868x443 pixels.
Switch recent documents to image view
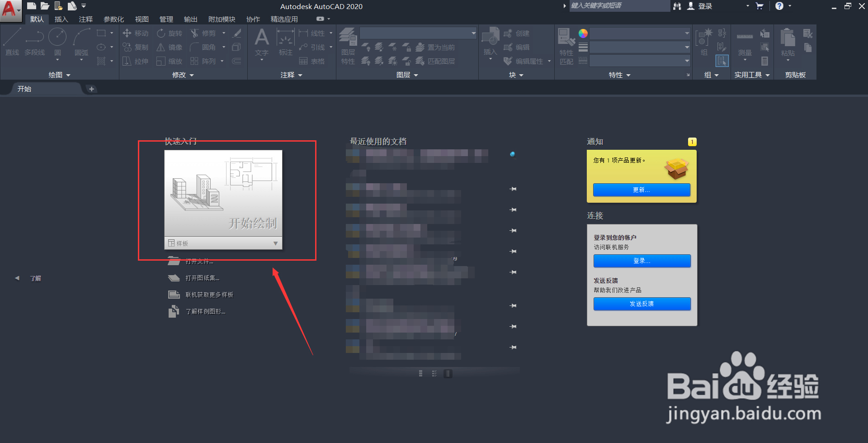coord(420,373)
